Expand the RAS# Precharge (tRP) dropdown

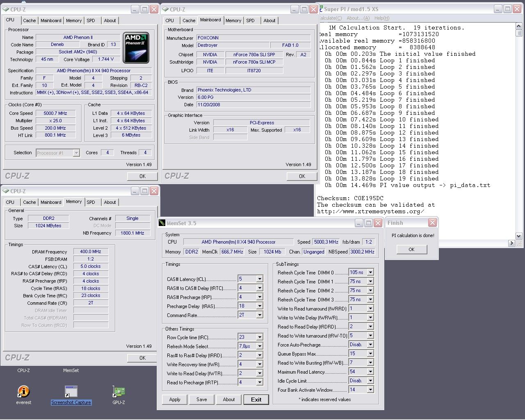tap(259, 297)
